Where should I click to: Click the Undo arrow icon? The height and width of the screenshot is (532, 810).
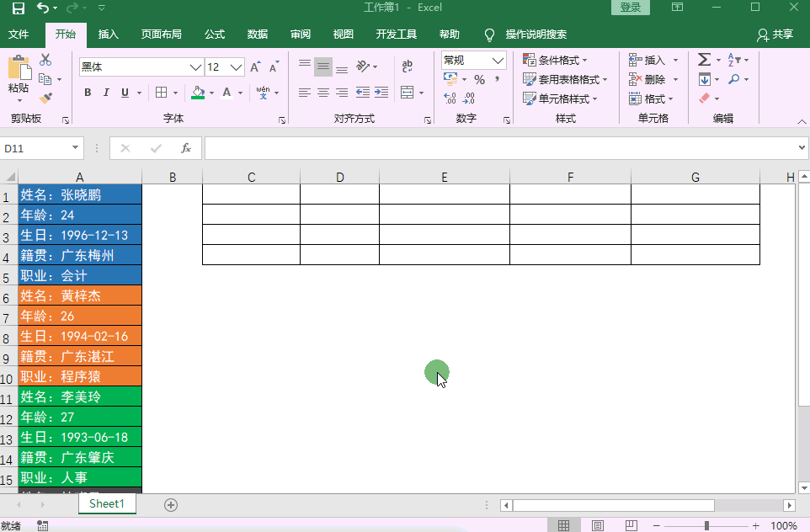point(43,8)
